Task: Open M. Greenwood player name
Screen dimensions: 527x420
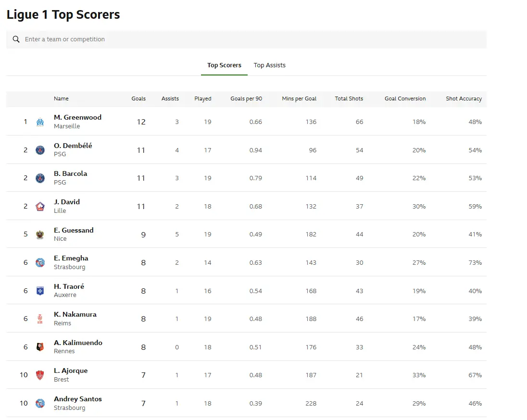Action: click(77, 117)
